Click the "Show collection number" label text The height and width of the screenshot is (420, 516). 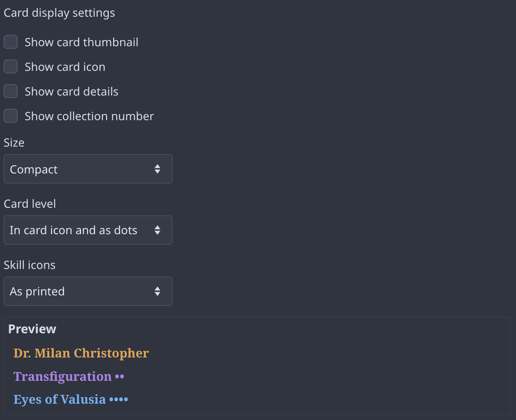pyautogui.click(x=89, y=116)
